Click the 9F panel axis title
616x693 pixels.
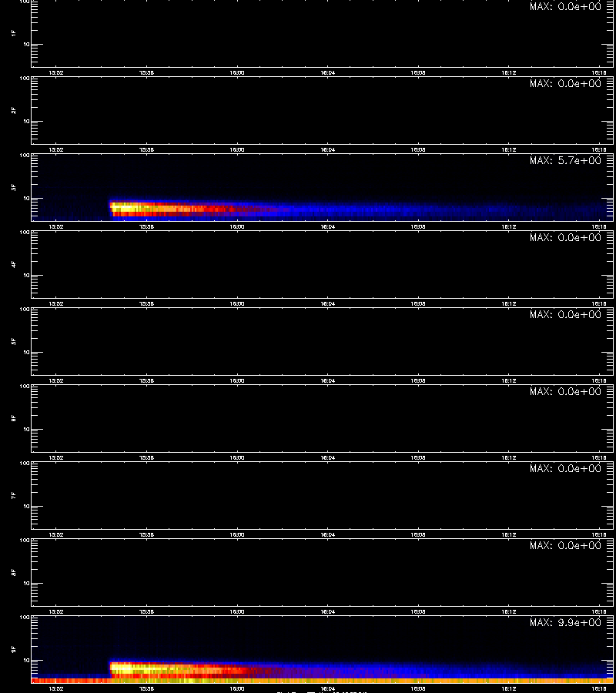tap(14, 649)
